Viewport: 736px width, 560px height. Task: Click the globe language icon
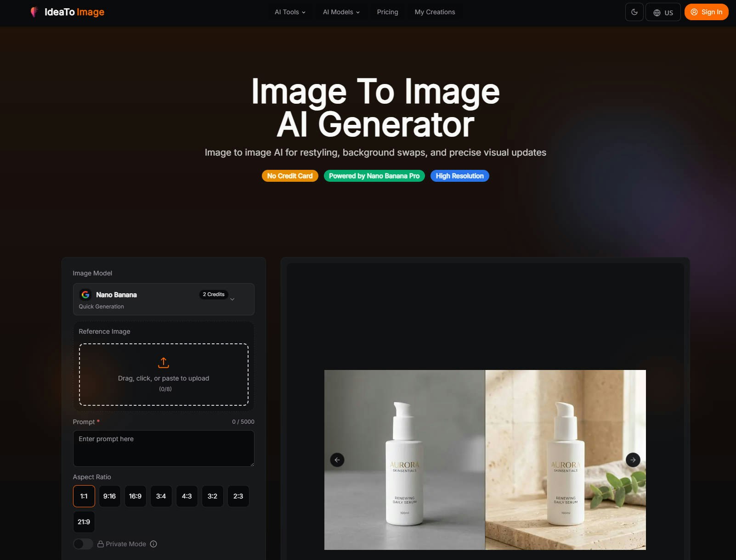657,12
